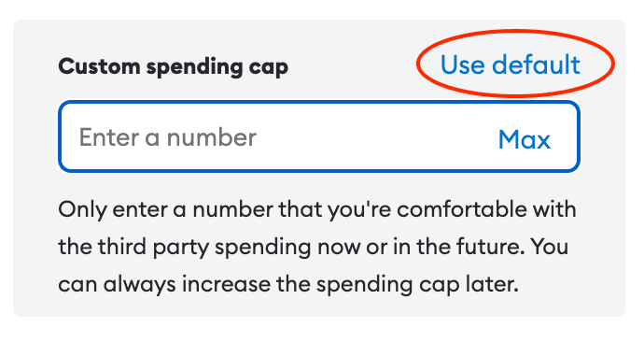The image size is (644, 342).
Task: Click the word default in Use default
Action: 536,64
